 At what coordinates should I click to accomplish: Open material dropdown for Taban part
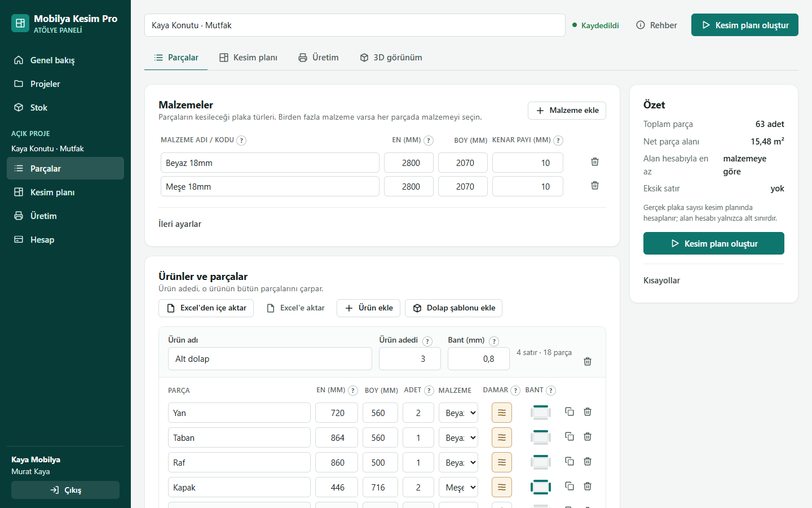[458, 437]
